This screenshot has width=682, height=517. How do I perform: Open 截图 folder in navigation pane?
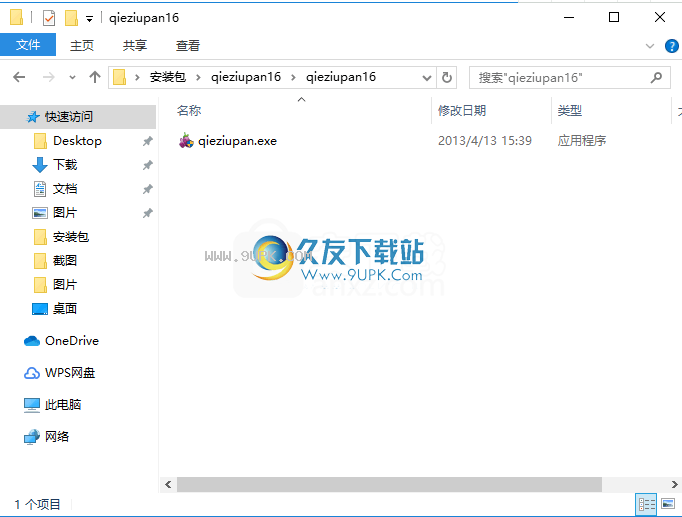pos(65,260)
